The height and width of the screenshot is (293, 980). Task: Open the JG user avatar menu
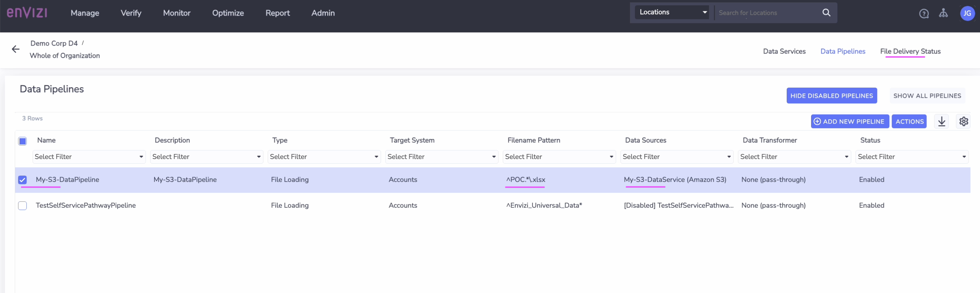click(x=967, y=13)
